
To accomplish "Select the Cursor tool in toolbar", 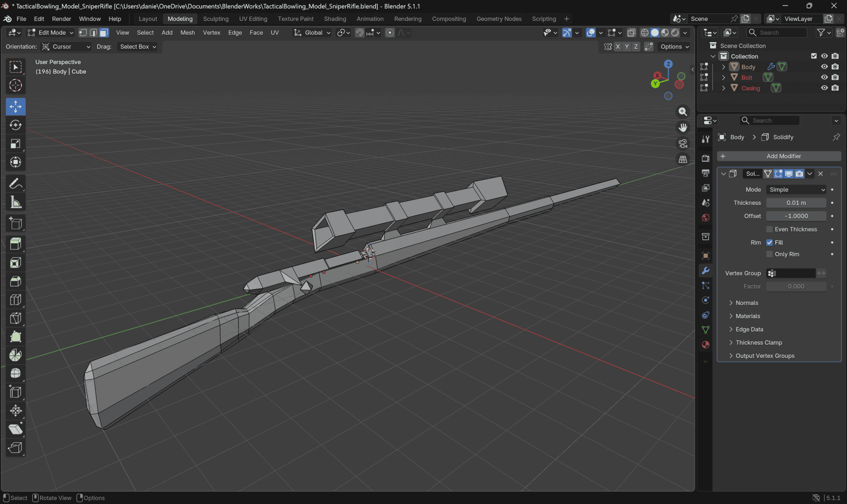I will coord(16,86).
